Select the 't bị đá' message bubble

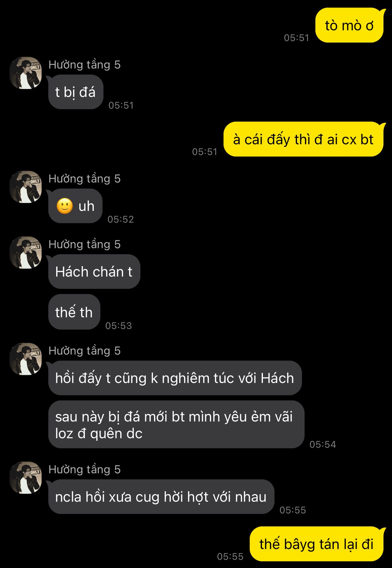tap(76, 92)
